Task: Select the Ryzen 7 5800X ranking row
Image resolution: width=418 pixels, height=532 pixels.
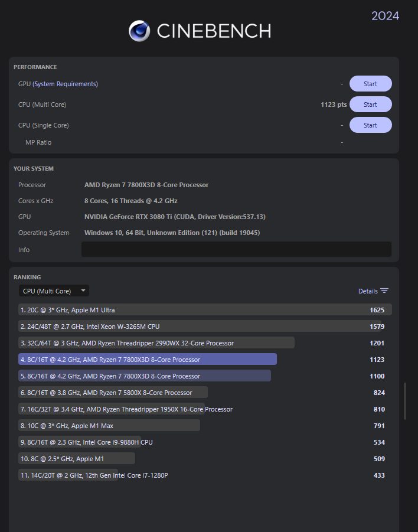Action: [x=113, y=393]
